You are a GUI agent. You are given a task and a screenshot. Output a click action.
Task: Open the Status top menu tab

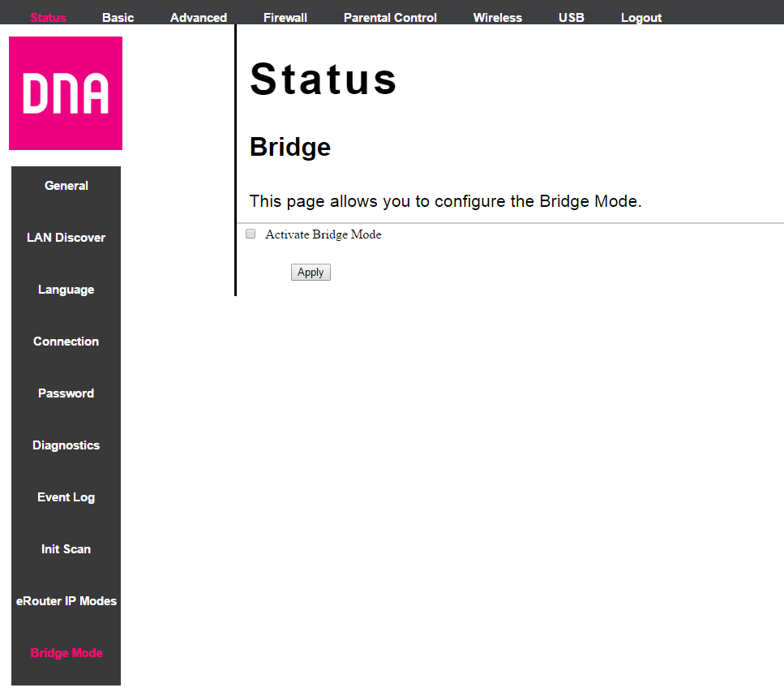tap(48, 18)
